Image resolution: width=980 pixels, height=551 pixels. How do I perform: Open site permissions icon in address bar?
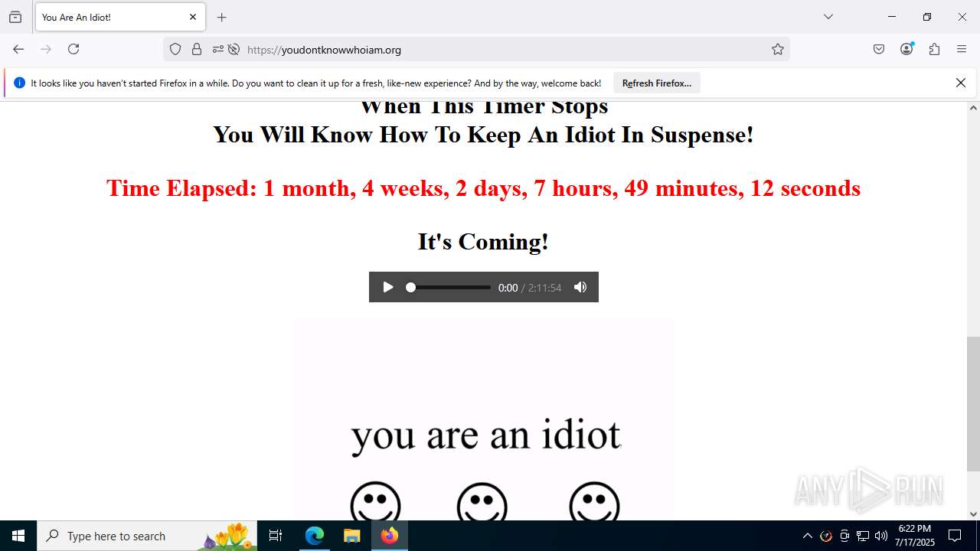(x=217, y=49)
